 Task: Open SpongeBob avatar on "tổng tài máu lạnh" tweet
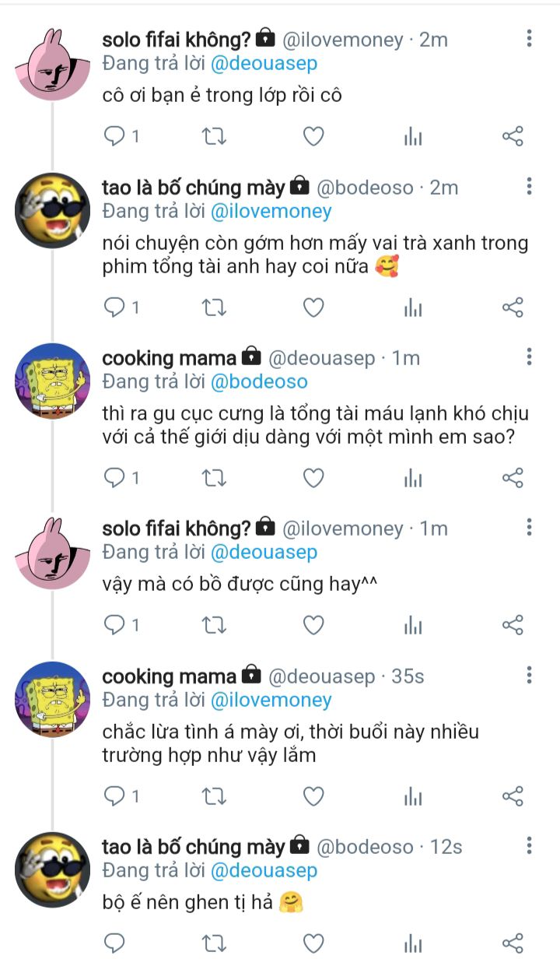53,381
